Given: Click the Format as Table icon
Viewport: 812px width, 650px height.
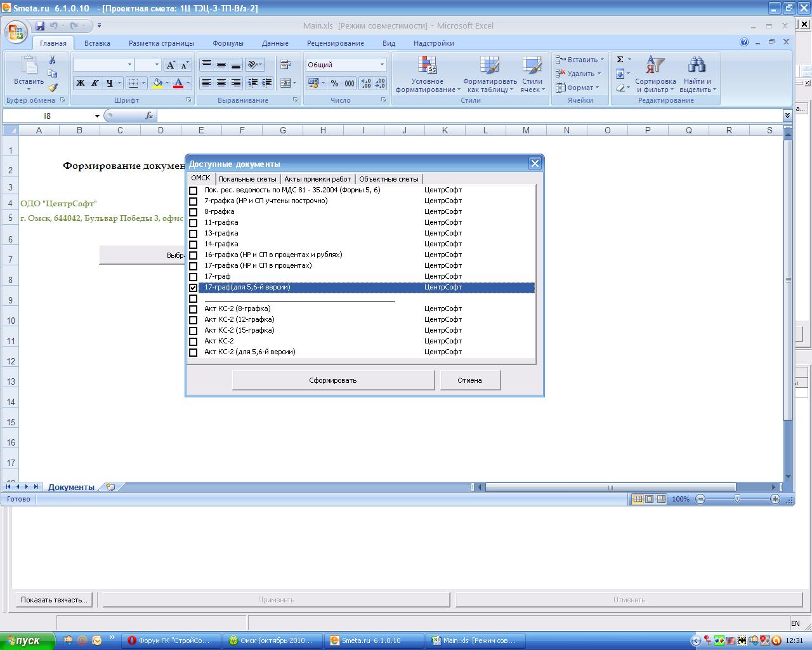Looking at the screenshot, I should (490, 66).
